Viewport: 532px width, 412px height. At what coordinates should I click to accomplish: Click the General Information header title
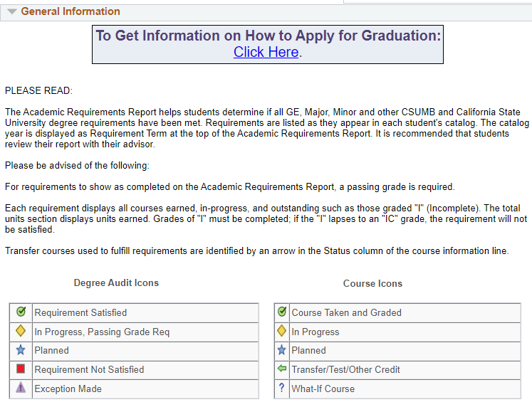tap(71, 11)
